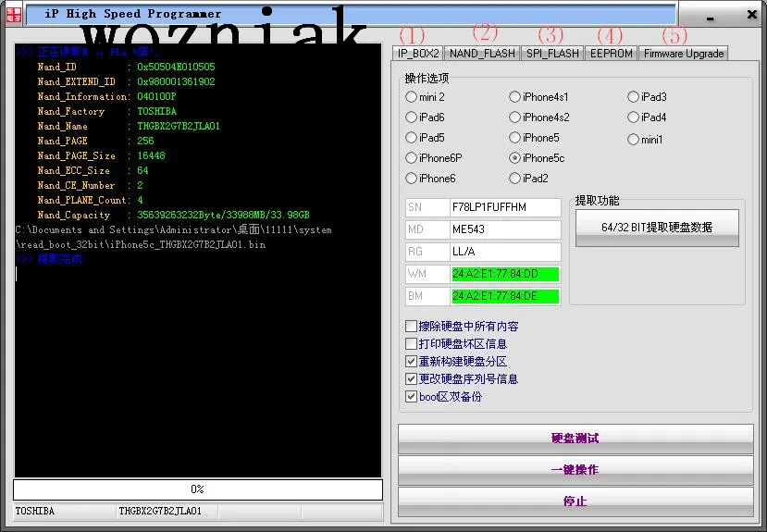Click the Nand_PAGE_Size value 16448
The height and width of the screenshot is (532, 767).
tap(151, 155)
